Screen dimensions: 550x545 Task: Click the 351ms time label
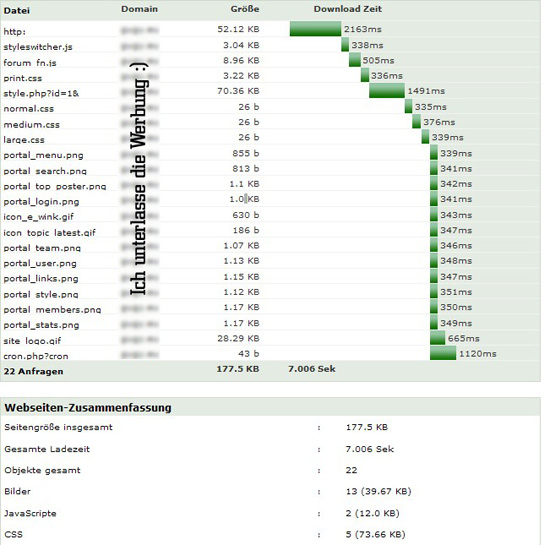point(456,292)
